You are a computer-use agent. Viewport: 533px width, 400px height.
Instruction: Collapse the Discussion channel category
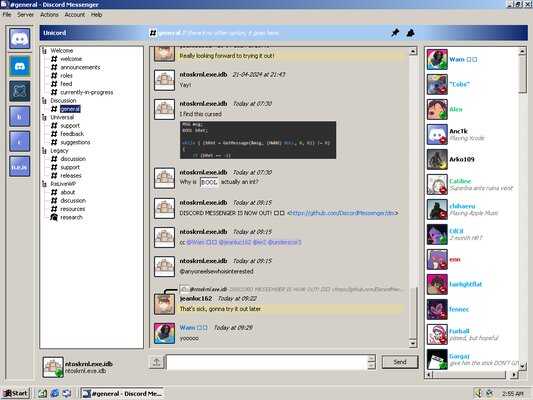coord(45,101)
